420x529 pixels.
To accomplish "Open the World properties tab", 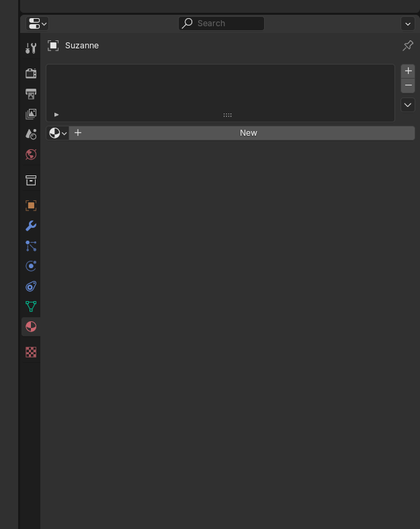I will coord(31,155).
